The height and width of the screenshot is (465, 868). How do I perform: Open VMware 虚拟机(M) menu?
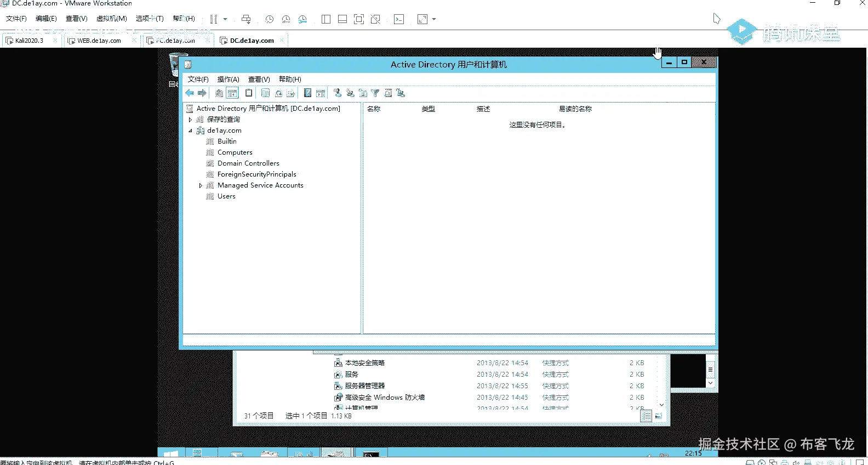click(112, 19)
